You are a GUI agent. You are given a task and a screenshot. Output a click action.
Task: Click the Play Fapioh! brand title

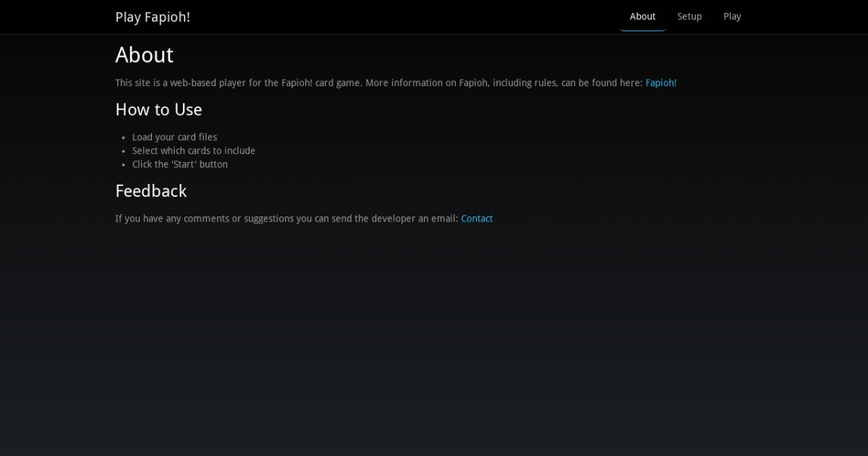point(153,17)
